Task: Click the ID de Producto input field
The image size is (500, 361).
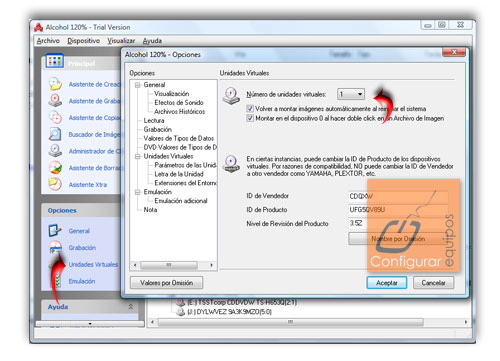Action: point(398,209)
